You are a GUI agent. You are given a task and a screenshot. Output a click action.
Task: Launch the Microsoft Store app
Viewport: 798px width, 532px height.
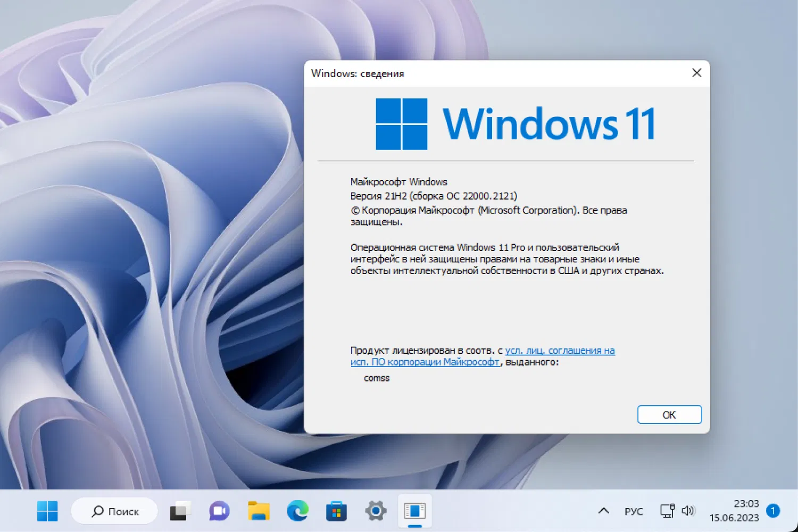[336, 511]
